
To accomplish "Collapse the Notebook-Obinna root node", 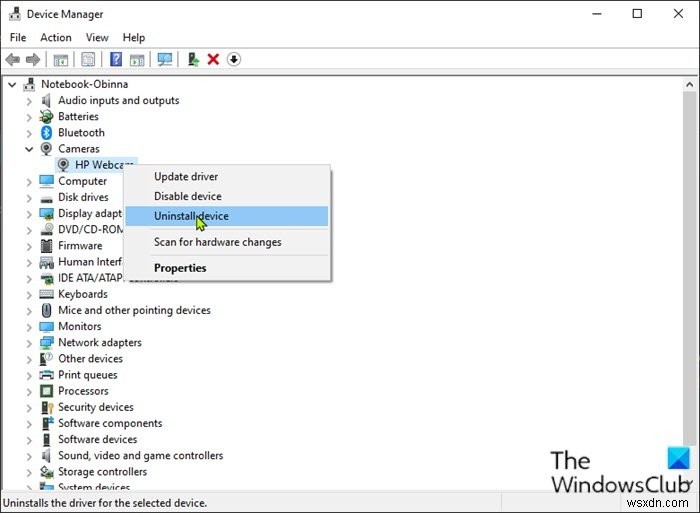I will pyautogui.click(x=12, y=84).
